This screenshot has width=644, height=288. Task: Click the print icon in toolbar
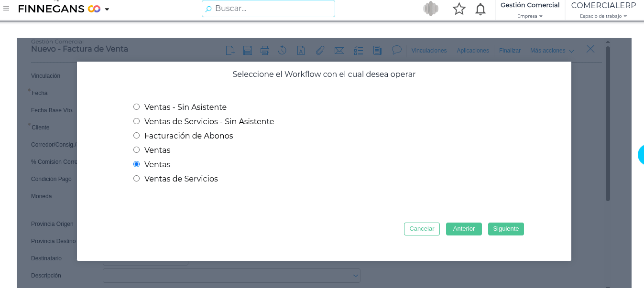tap(265, 50)
